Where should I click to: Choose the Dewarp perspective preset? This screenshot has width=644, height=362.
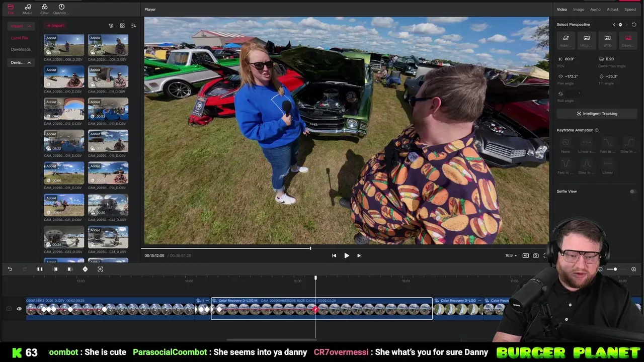tap(628, 40)
